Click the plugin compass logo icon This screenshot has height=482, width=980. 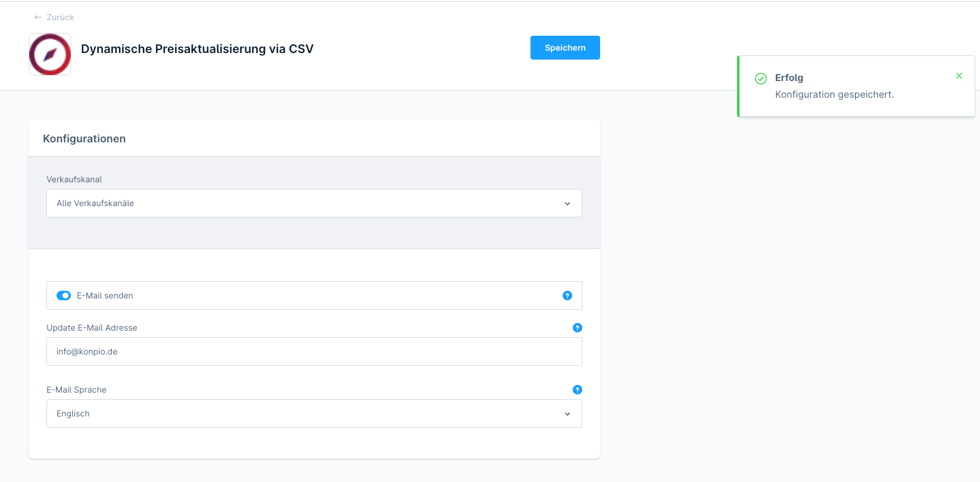click(x=50, y=54)
